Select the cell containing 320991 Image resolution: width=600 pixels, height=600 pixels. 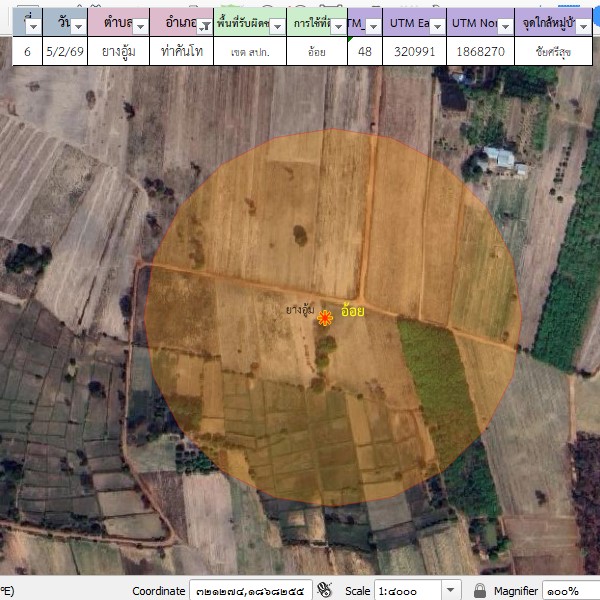pos(414,51)
